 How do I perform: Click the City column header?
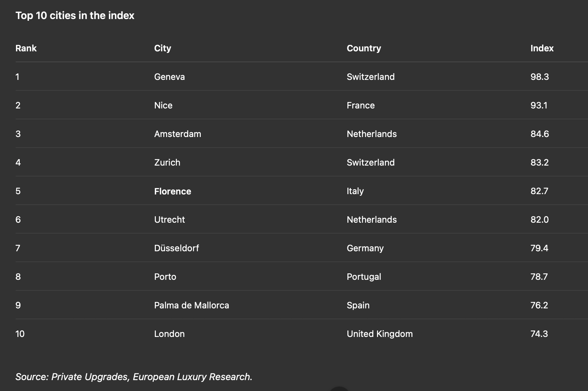click(163, 48)
